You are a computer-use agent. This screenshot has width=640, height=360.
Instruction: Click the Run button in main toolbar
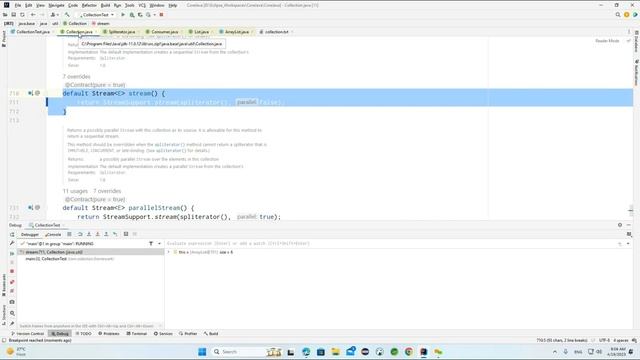tap(123, 15)
